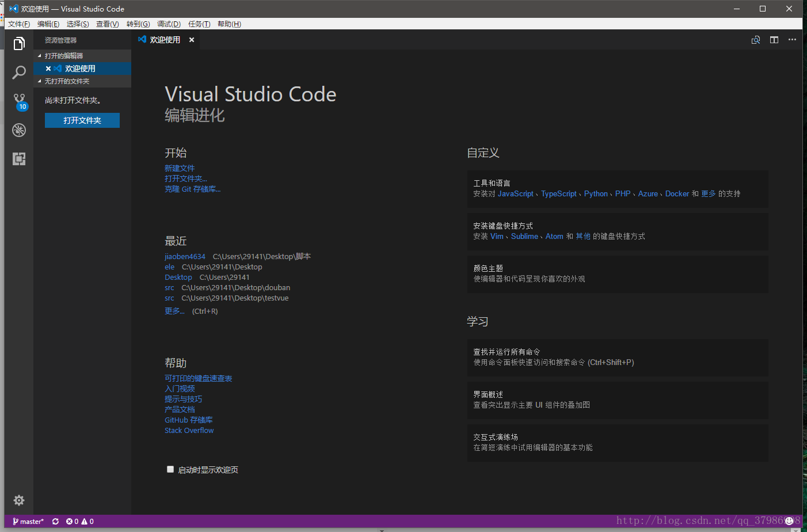Image resolution: width=807 pixels, height=532 pixels.
Task: Select the 欢迎使用 editor tab
Action: [165, 40]
